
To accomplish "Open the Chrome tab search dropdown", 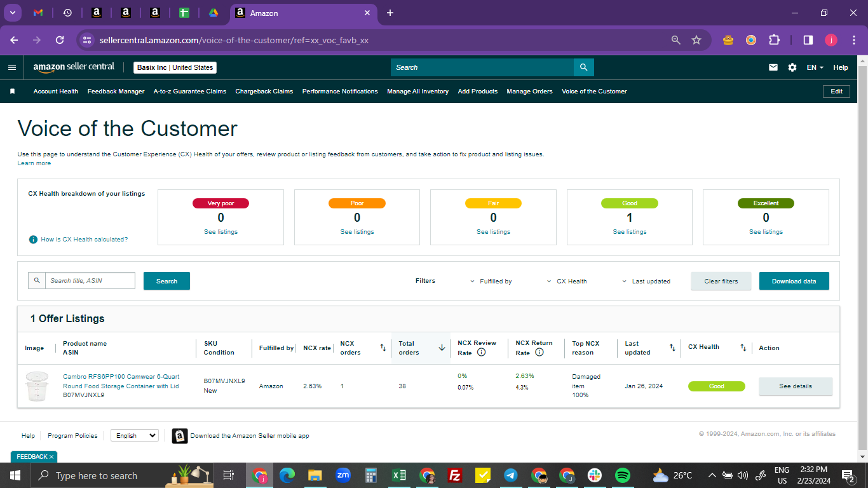I will tap(13, 13).
